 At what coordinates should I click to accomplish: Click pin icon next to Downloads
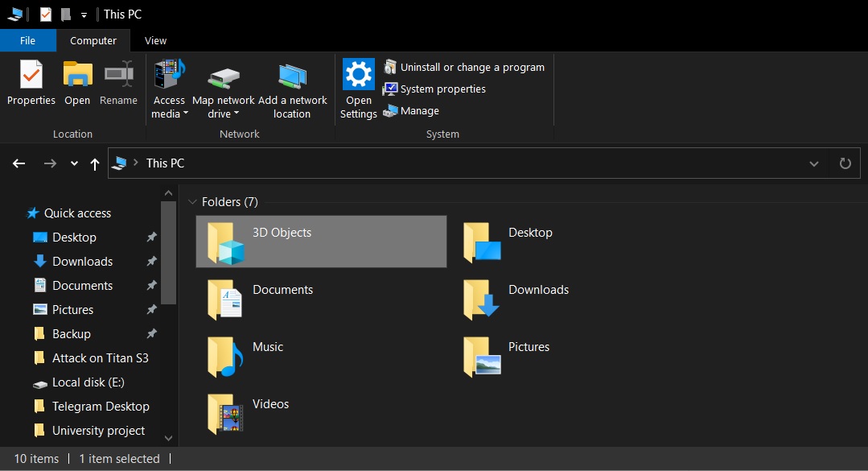pos(151,262)
